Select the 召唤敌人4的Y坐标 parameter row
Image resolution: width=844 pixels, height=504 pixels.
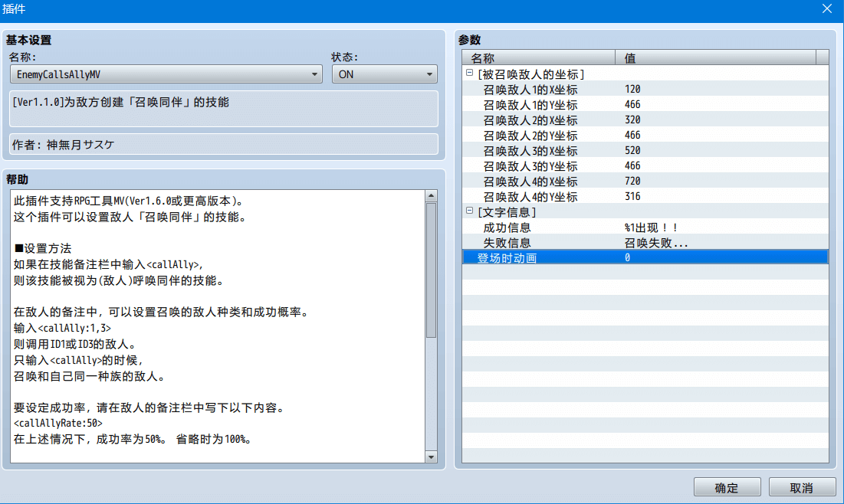(x=645, y=196)
